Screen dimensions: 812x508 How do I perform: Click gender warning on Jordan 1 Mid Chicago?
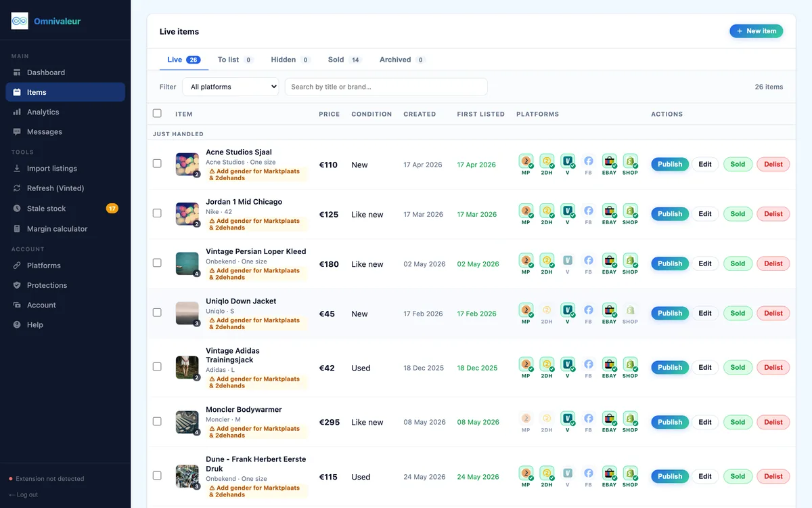click(x=257, y=224)
